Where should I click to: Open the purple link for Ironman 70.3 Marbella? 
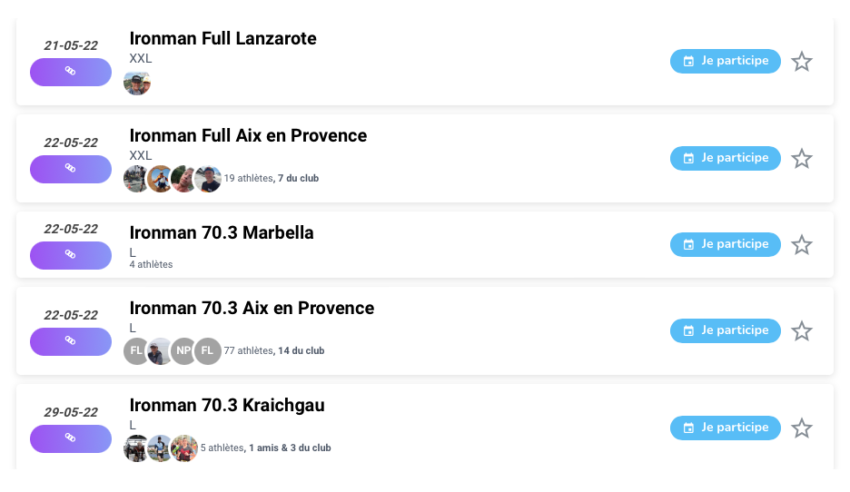pyautogui.click(x=70, y=255)
